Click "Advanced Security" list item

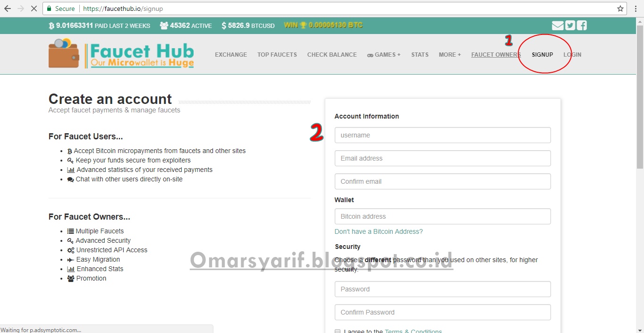tap(103, 240)
